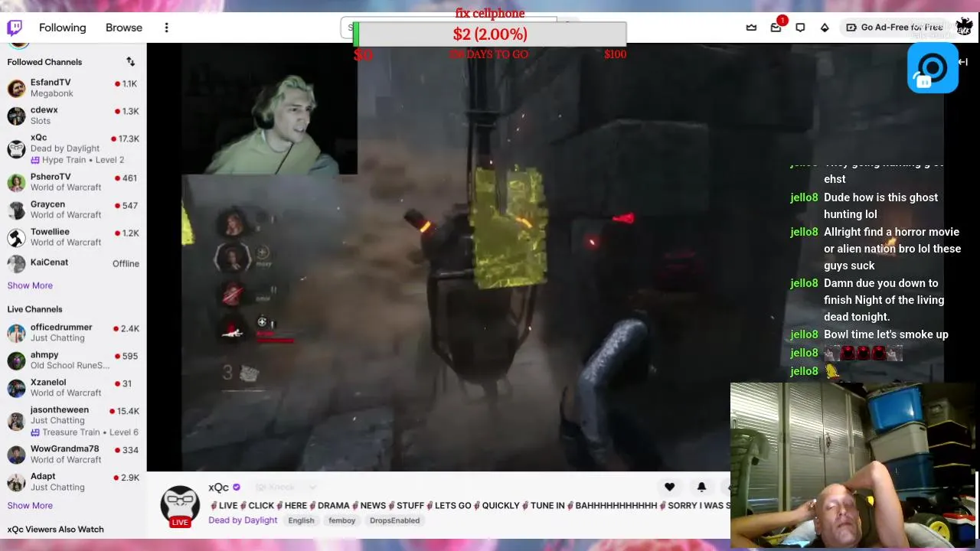Open offline KaiCenat channel
This screenshot has width=980, height=551.
(x=73, y=263)
